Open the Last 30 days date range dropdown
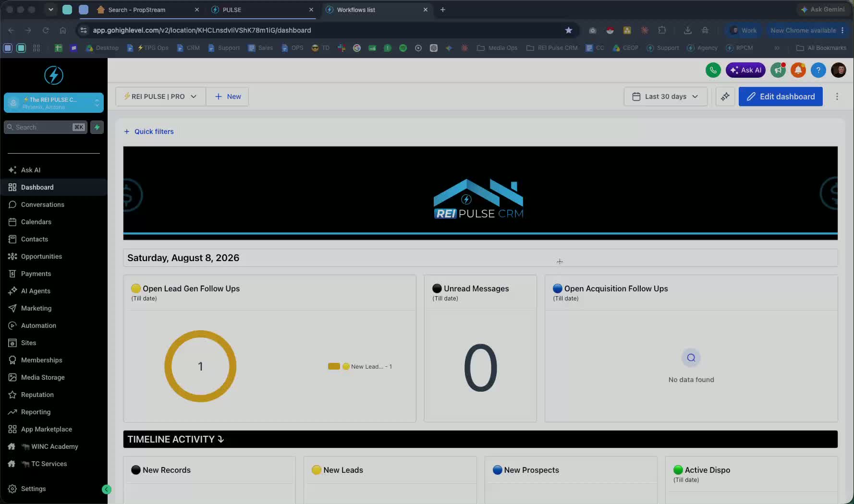The image size is (854, 504). [665, 96]
